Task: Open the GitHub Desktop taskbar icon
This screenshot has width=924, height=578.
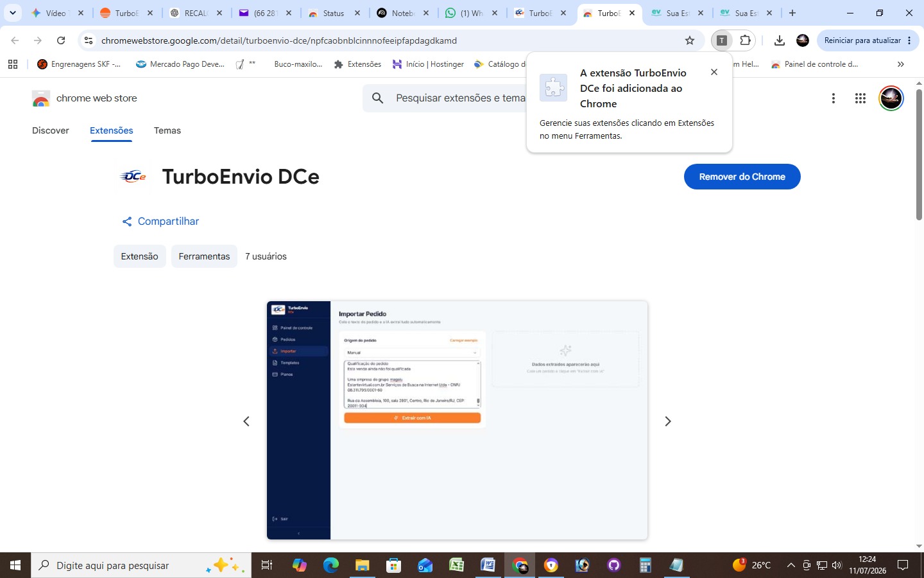Action: coord(613,565)
